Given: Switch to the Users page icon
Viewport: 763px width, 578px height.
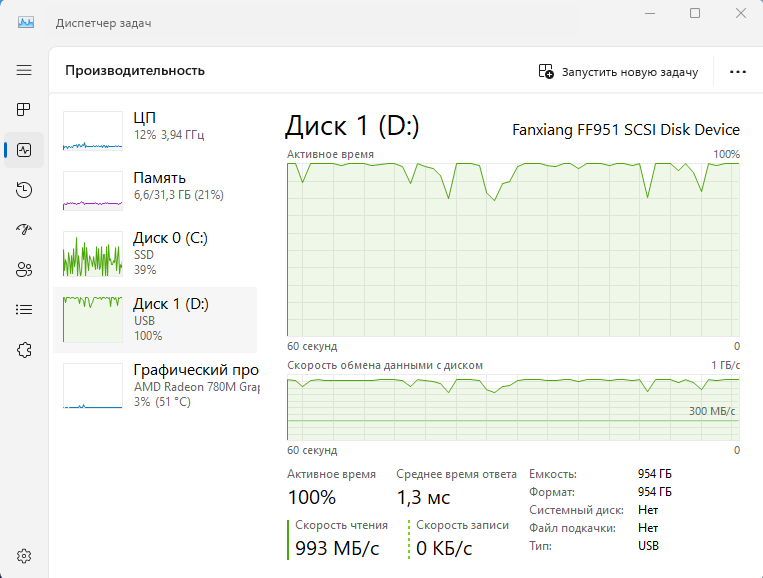Looking at the screenshot, I should tap(24, 269).
